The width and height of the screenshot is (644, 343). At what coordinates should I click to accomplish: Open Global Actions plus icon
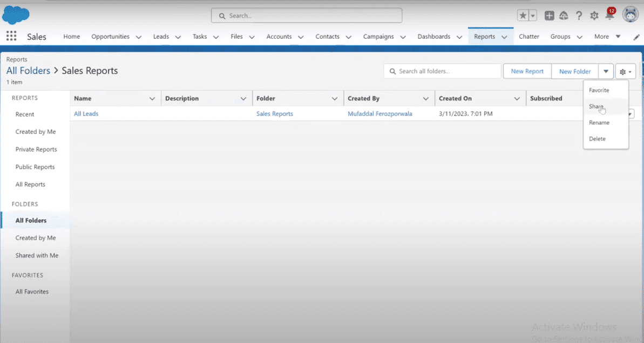click(549, 16)
